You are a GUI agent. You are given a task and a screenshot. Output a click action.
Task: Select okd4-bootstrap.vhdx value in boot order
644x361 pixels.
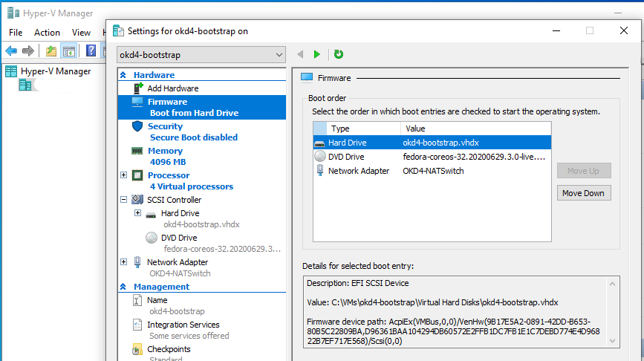(440, 143)
